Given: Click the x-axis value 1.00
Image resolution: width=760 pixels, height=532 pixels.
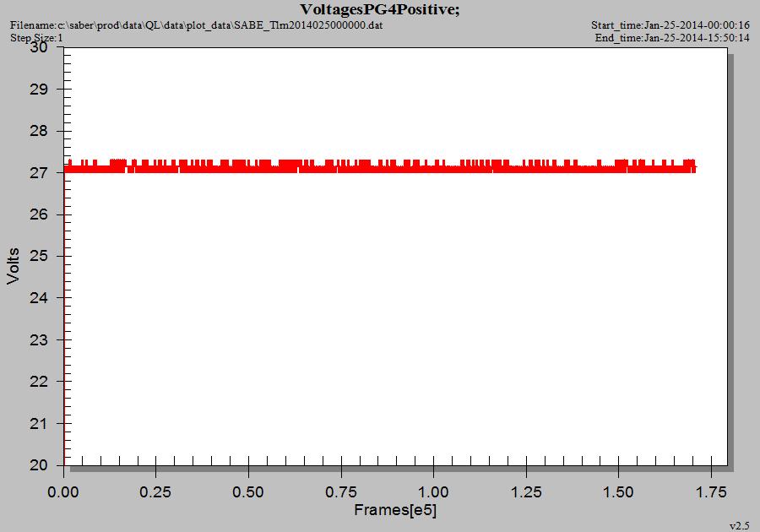Looking at the screenshot, I should [433, 492].
